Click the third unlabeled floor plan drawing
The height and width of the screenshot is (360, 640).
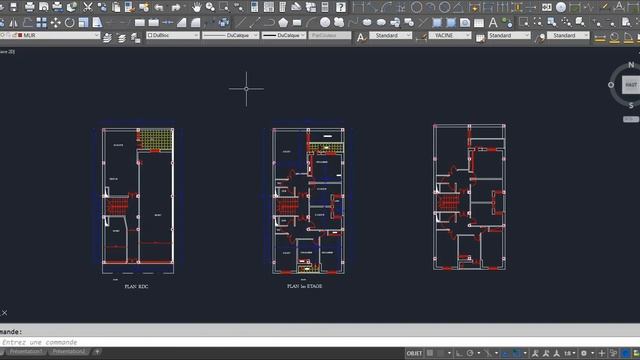point(469,197)
